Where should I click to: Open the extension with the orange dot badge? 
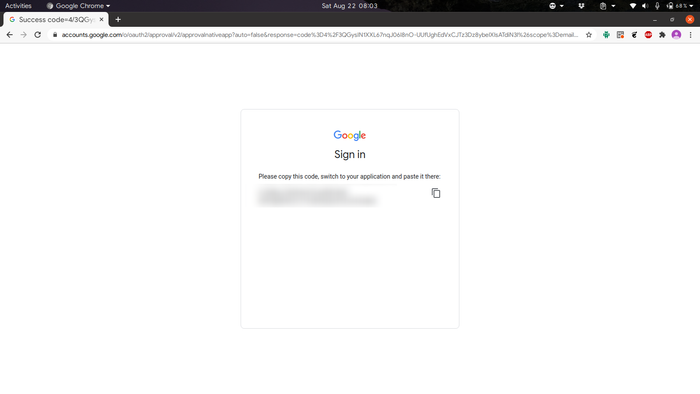point(620,35)
